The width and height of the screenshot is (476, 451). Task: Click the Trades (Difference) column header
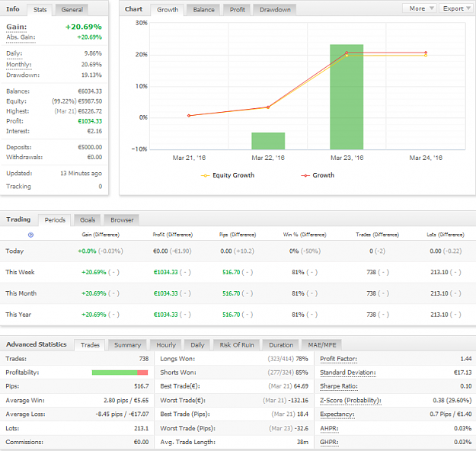pos(377,235)
